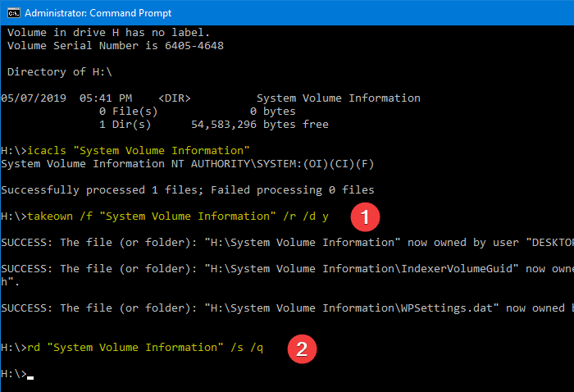Click the 54,583,296 bytes free text
This screenshot has width=574, height=392.
pyautogui.click(x=260, y=125)
